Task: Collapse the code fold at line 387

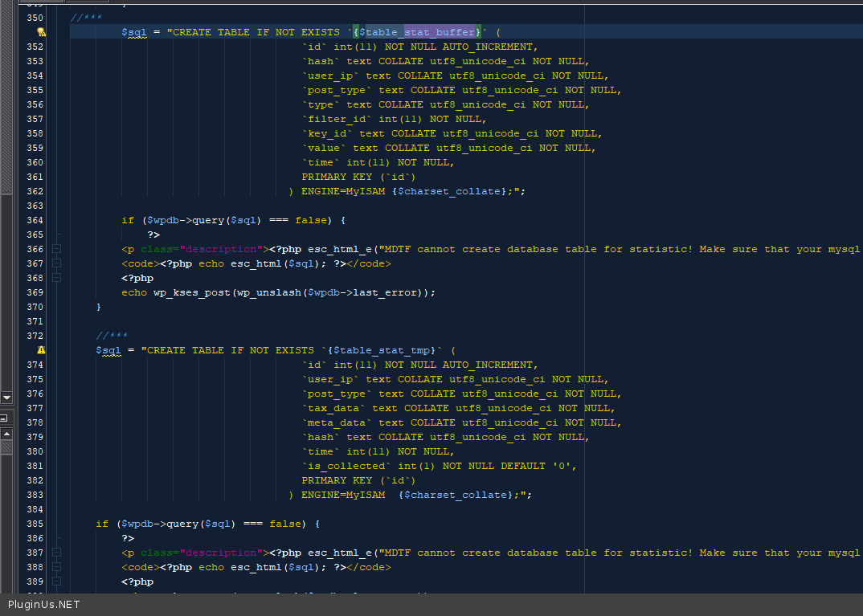Action: click(56, 553)
